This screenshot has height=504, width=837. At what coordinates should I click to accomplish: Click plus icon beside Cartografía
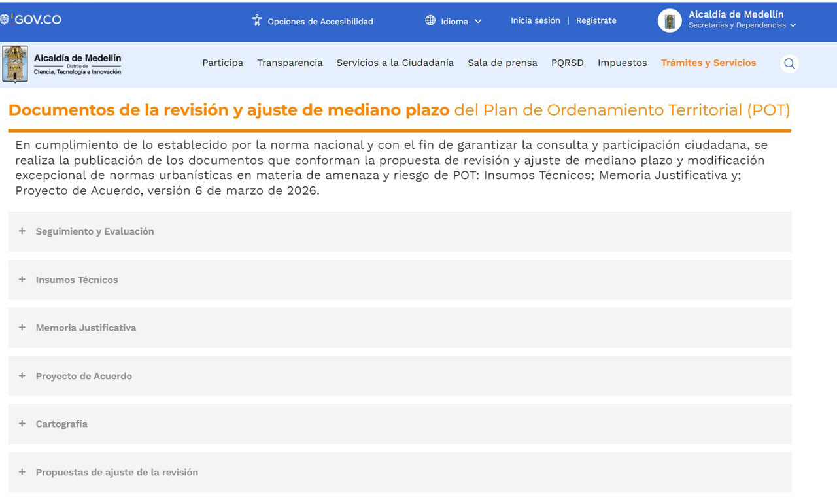22,423
